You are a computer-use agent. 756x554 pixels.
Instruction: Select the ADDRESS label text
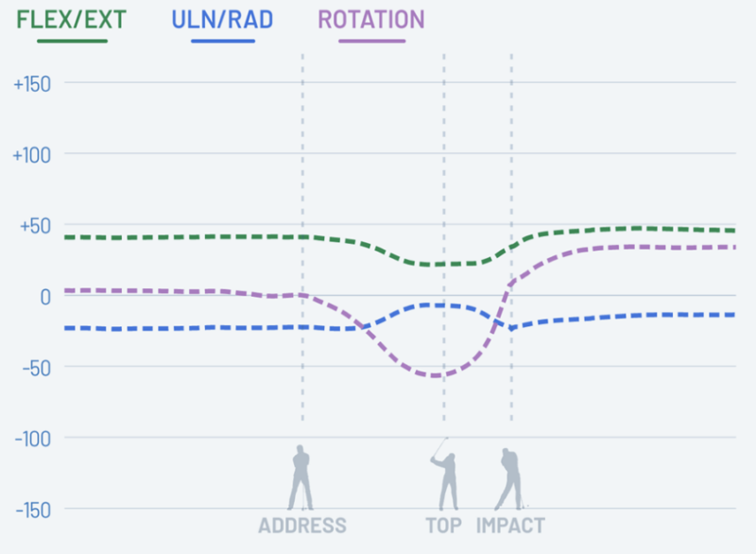tap(302, 526)
